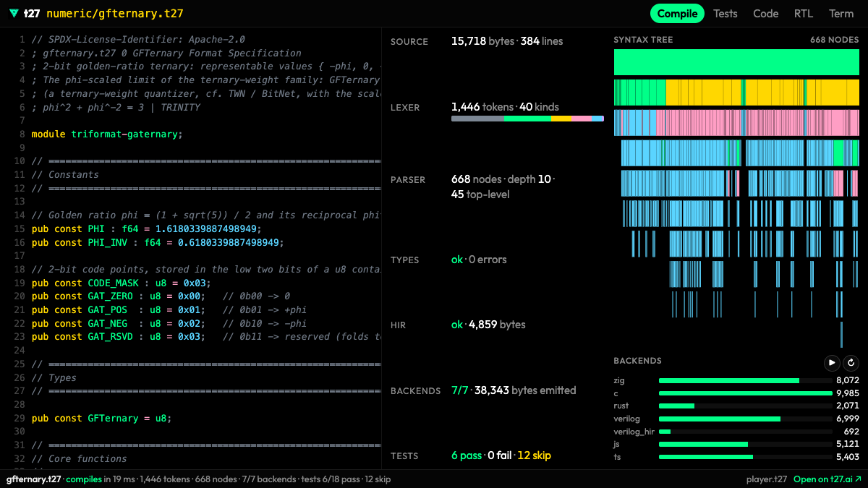Click '12 skip' test result
This screenshot has height=488, width=868.
pos(535,455)
